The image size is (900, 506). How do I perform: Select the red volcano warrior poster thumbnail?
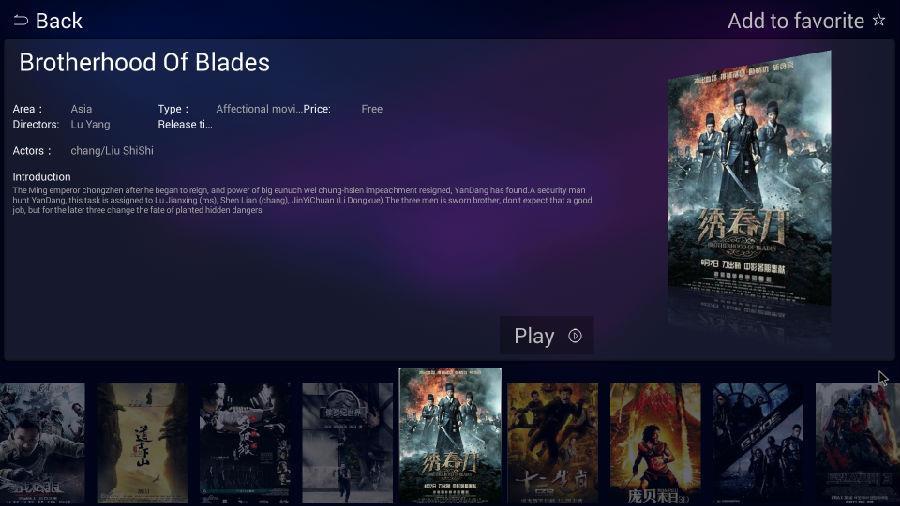click(x=655, y=443)
